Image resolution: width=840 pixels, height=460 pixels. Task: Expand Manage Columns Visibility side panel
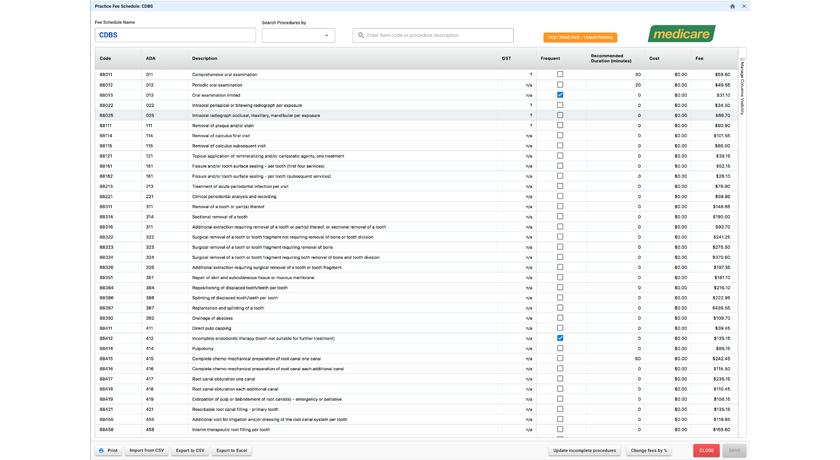tap(742, 86)
